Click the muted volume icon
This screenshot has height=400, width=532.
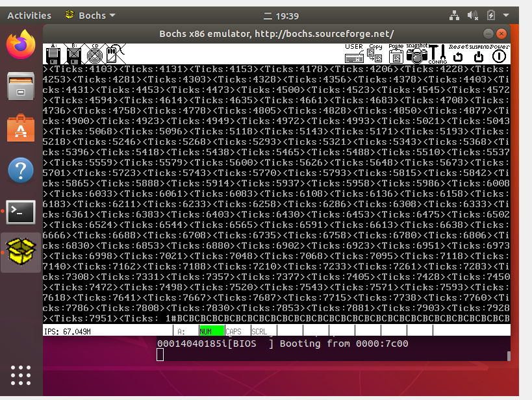(x=473, y=16)
